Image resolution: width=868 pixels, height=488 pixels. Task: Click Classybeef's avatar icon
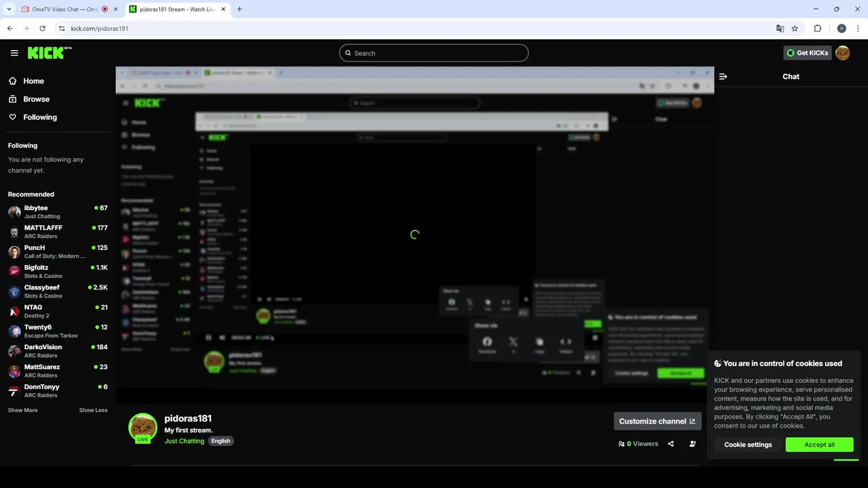point(14,292)
